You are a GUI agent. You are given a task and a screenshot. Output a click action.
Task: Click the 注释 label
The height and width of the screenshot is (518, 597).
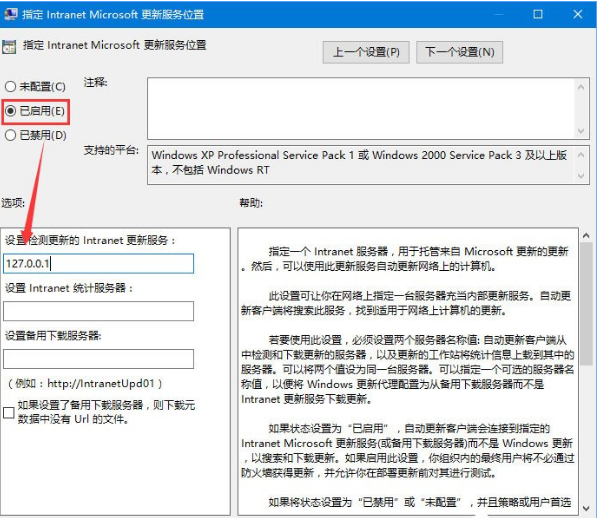(96, 82)
